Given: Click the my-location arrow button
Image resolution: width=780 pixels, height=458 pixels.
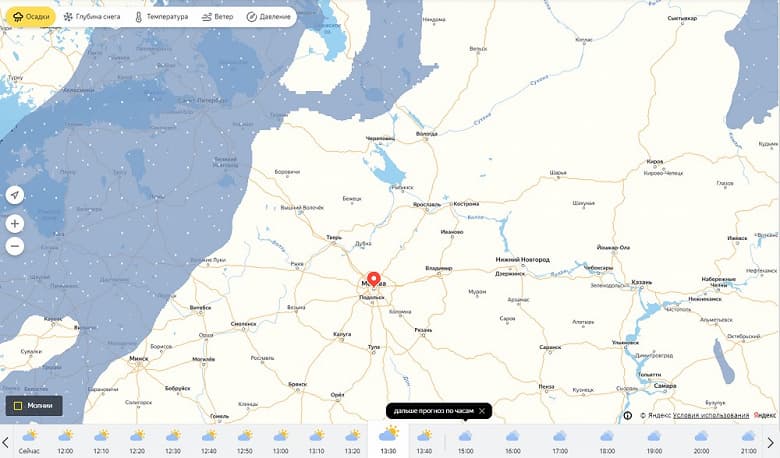Looking at the screenshot, I should pos(14,195).
